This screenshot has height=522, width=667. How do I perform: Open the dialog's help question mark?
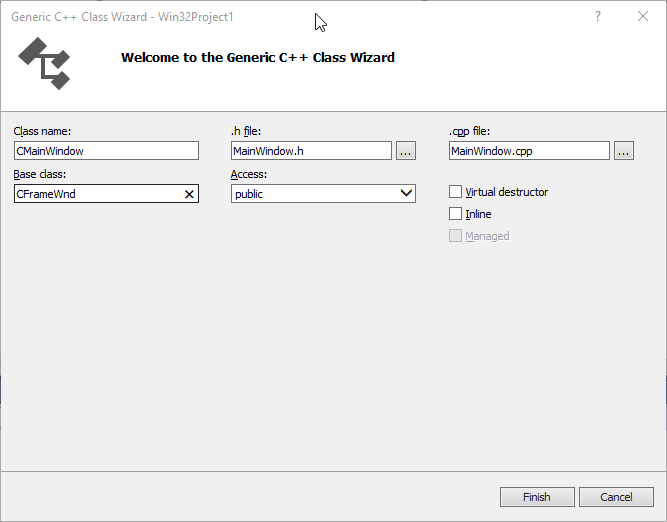point(598,17)
